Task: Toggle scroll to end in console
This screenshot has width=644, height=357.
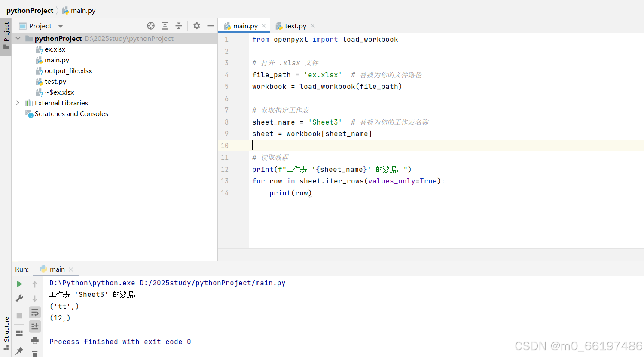Action: 35,326
